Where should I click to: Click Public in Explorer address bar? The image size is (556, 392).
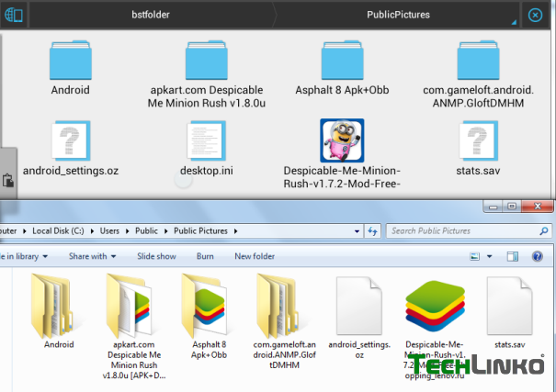(146, 230)
